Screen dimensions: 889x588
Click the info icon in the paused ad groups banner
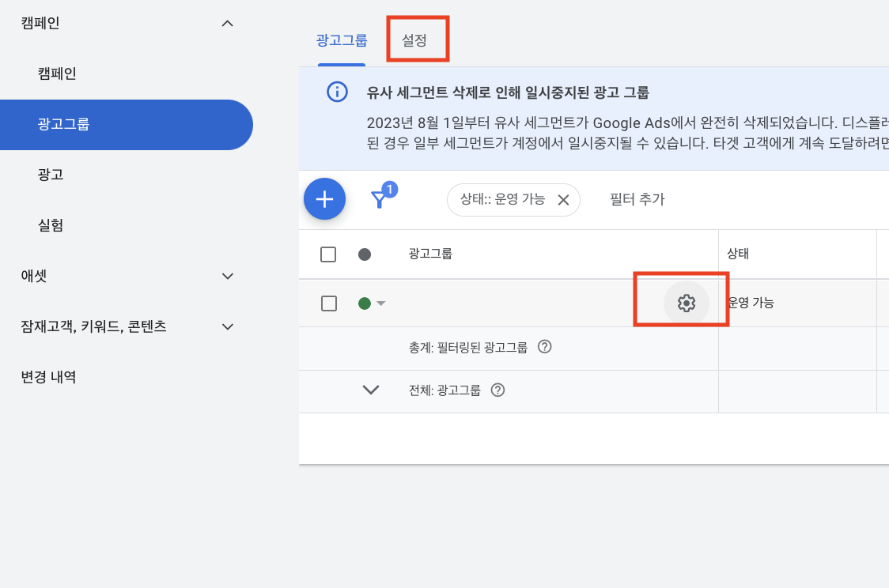pyautogui.click(x=337, y=92)
